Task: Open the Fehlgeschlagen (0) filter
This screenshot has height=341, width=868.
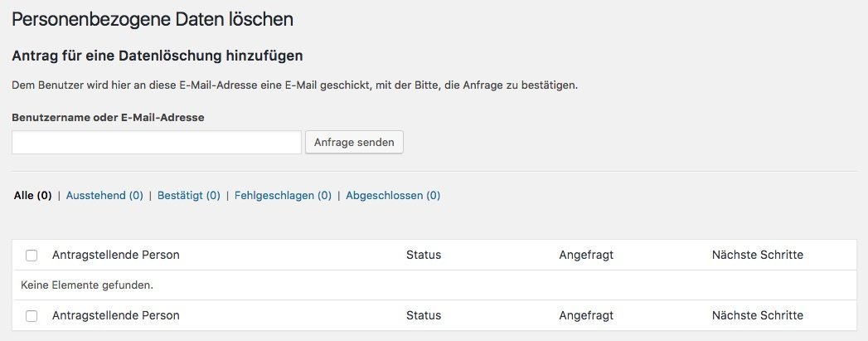Action: pyautogui.click(x=283, y=196)
